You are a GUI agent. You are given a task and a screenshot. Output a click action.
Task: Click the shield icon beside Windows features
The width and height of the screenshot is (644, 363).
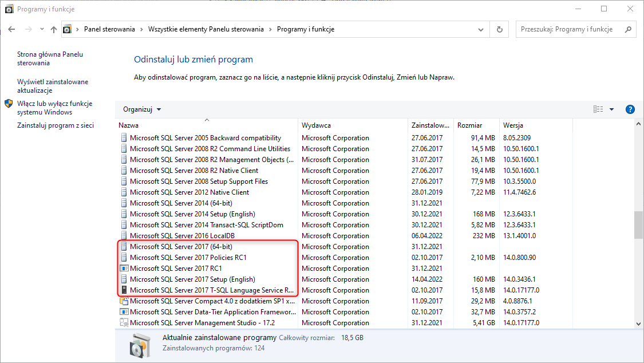coord(9,104)
